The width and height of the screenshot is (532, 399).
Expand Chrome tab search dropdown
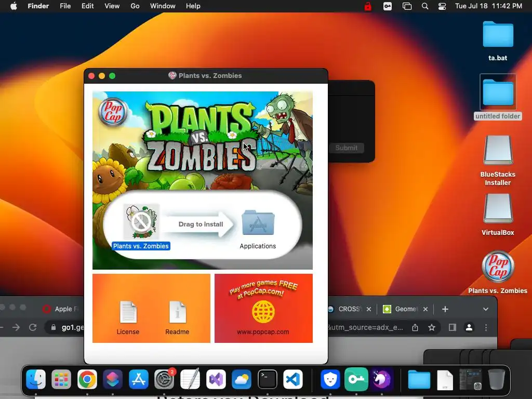[x=486, y=309]
